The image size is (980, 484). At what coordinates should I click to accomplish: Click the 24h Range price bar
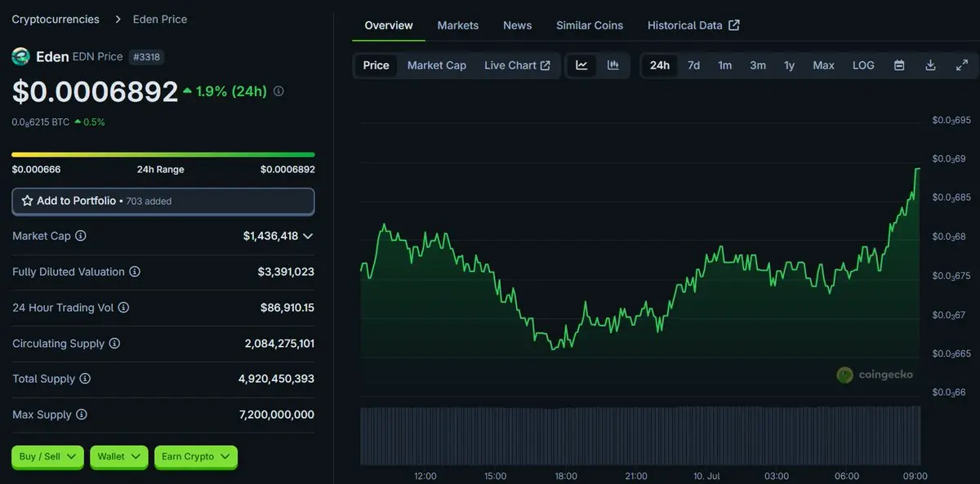(x=163, y=154)
